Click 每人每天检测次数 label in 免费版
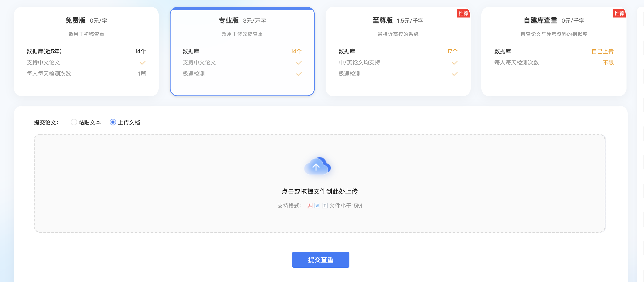The width and height of the screenshot is (644, 282). [49, 74]
